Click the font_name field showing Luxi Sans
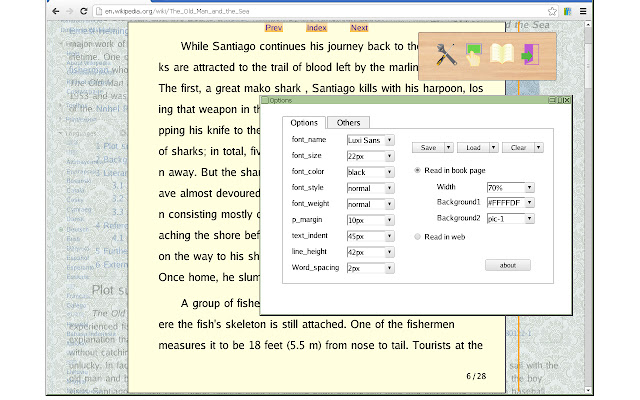Viewport: 640px width, 400px height. click(366, 140)
